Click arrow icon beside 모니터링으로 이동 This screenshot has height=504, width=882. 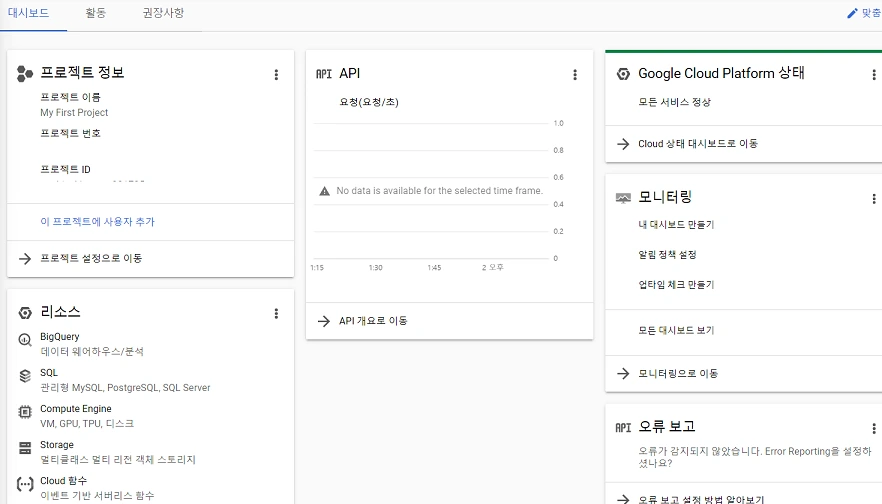click(623, 374)
